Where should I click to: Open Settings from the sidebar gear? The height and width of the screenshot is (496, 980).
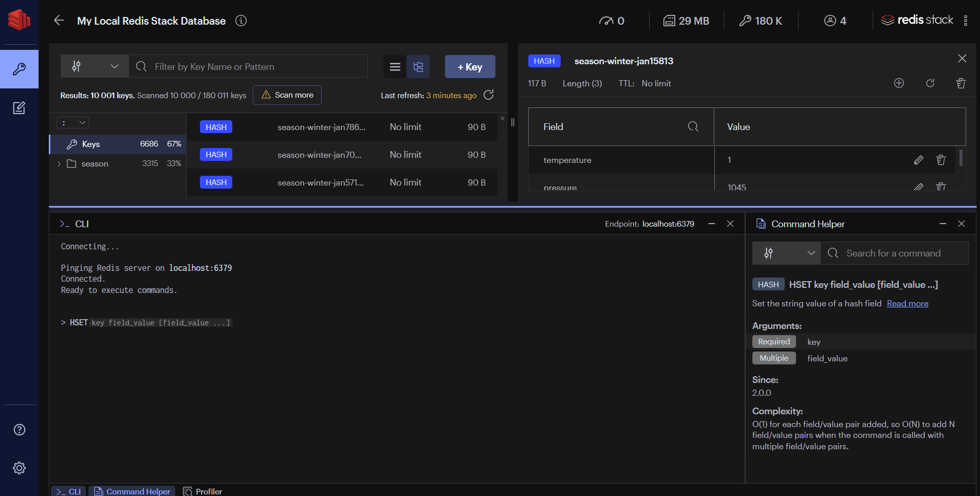click(19, 467)
